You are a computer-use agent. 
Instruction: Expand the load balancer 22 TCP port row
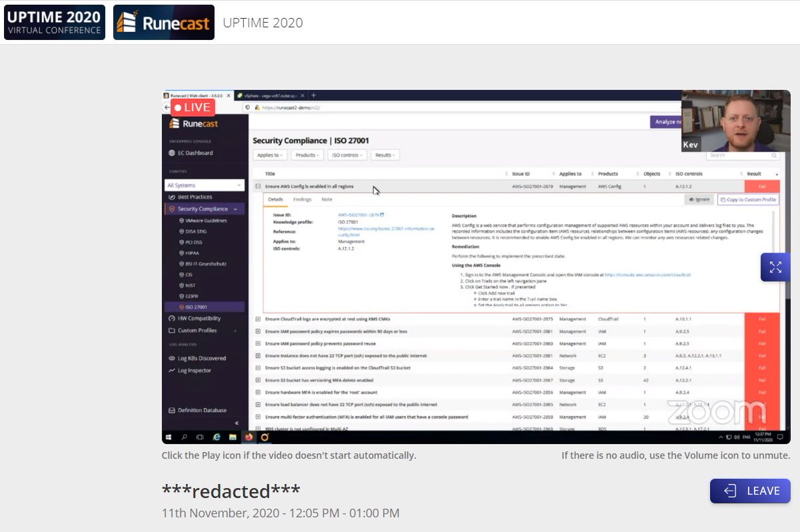257,405
